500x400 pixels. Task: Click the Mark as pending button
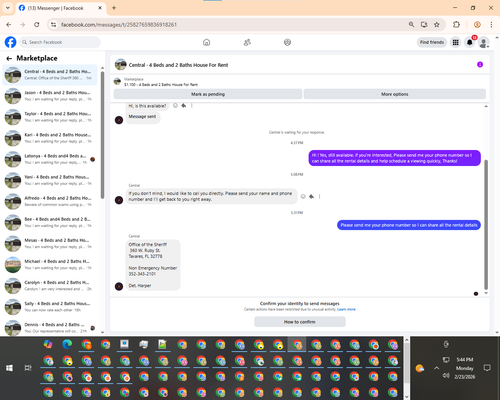pyautogui.click(x=208, y=94)
